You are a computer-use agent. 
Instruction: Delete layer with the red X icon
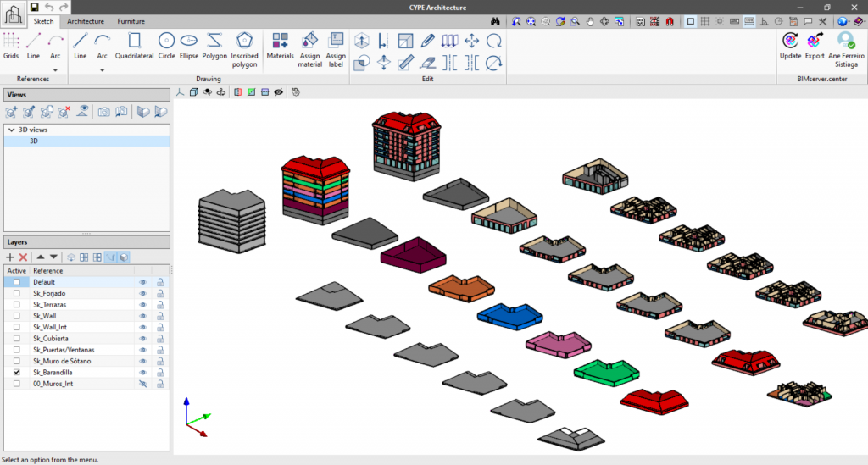[x=24, y=257]
